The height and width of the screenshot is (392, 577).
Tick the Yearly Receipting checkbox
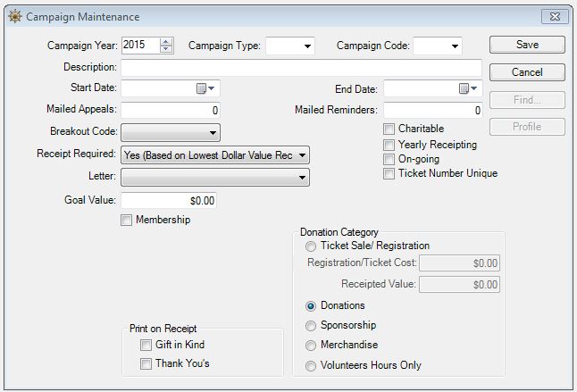coord(389,145)
